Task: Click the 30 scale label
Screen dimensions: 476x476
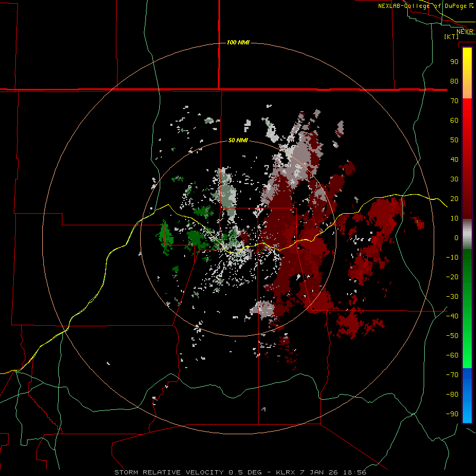Action: pos(454,179)
